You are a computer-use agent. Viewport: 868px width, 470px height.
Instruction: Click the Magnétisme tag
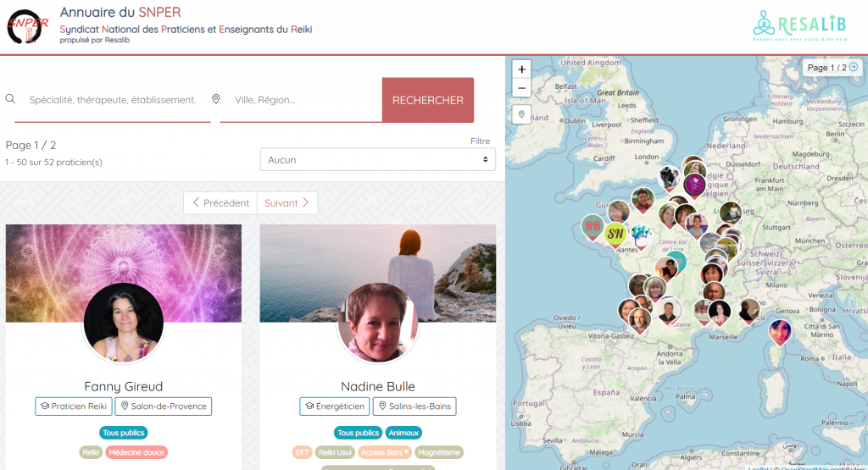point(439,452)
